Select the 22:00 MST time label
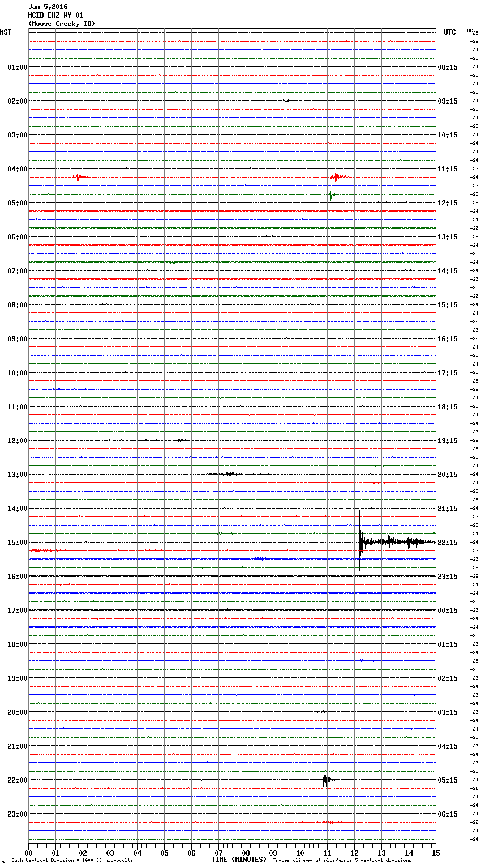This screenshot has width=481, height=868. tap(18, 780)
